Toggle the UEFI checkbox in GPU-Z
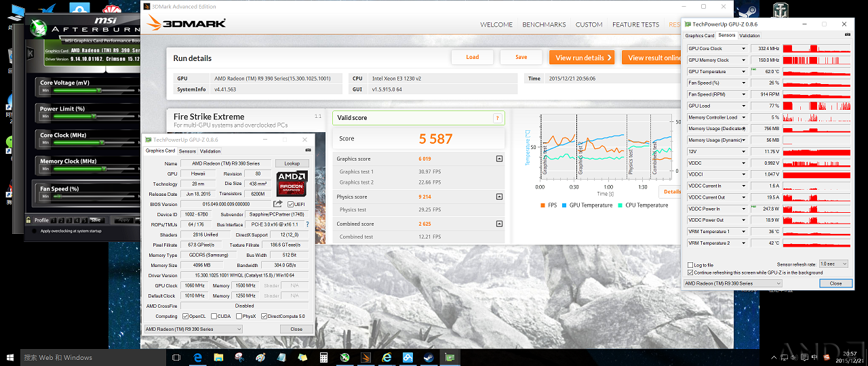 [x=290, y=204]
